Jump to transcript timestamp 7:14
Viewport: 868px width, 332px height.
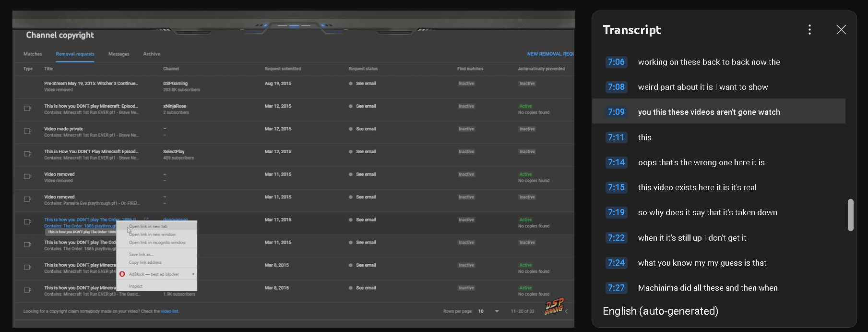click(x=616, y=162)
